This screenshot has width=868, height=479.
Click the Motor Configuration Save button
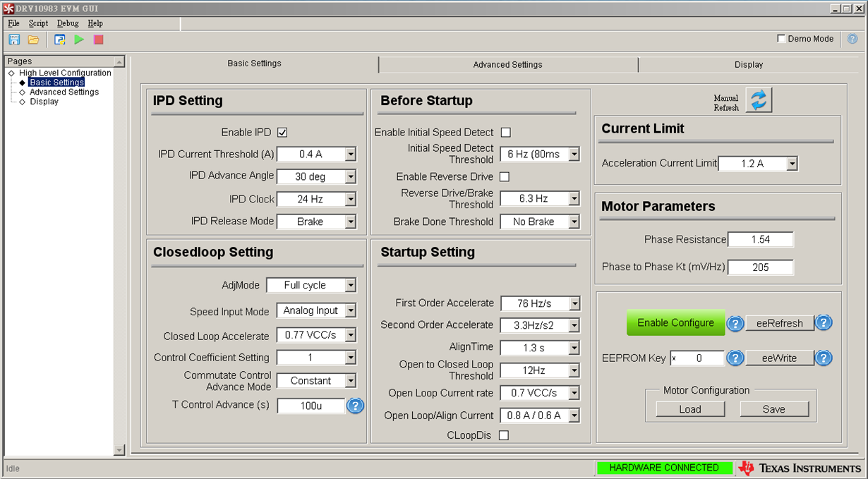coord(774,409)
